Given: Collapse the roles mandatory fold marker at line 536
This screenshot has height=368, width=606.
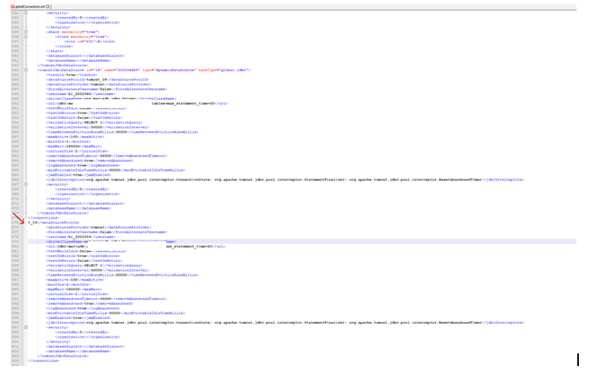Looking at the screenshot, I should point(26,37).
